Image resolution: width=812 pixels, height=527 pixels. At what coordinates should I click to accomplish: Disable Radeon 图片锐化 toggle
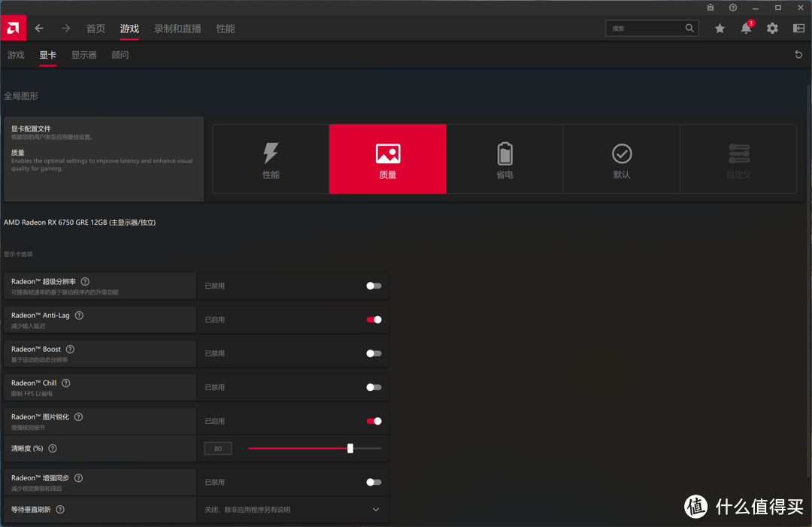click(374, 421)
